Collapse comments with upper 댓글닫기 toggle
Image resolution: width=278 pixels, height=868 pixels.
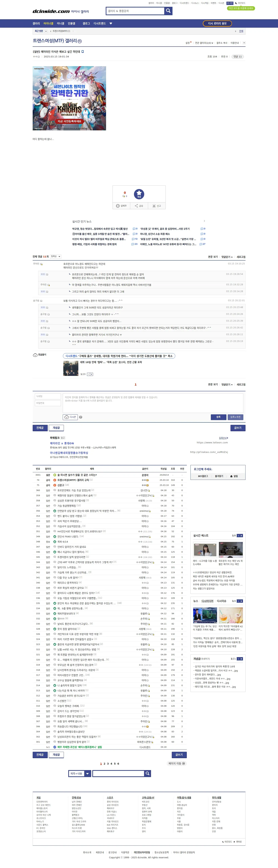tap(227, 257)
